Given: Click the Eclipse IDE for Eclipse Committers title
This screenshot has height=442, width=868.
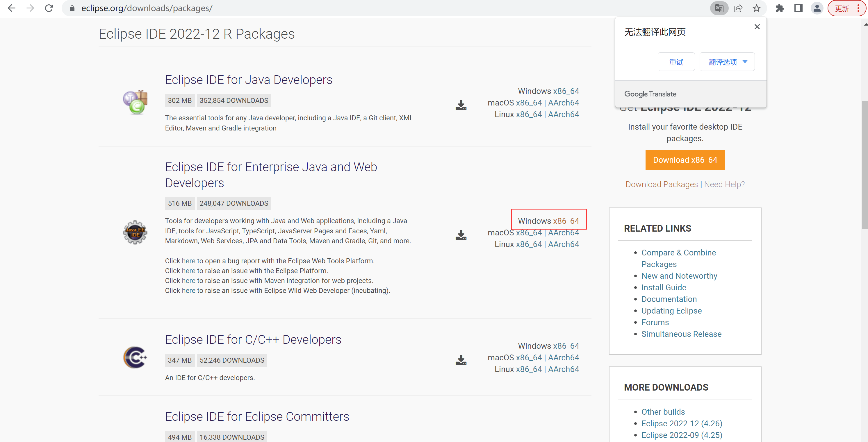Looking at the screenshot, I should pyautogui.click(x=257, y=417).
